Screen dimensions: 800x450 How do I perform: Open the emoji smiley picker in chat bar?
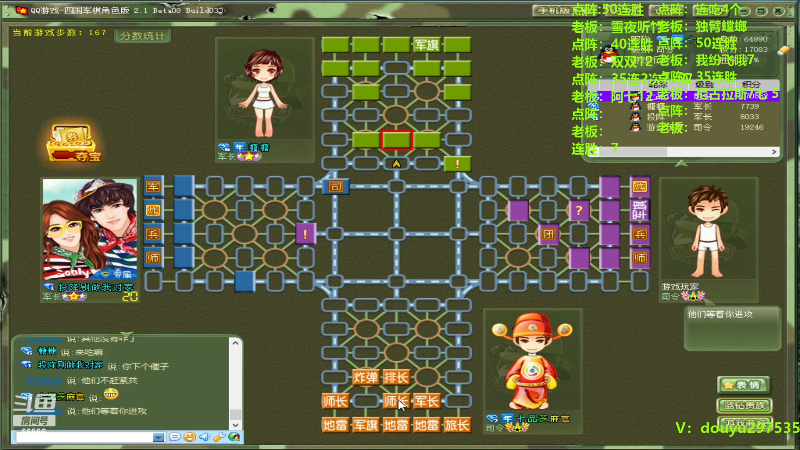pyautogui.click(x=189, y=437)
